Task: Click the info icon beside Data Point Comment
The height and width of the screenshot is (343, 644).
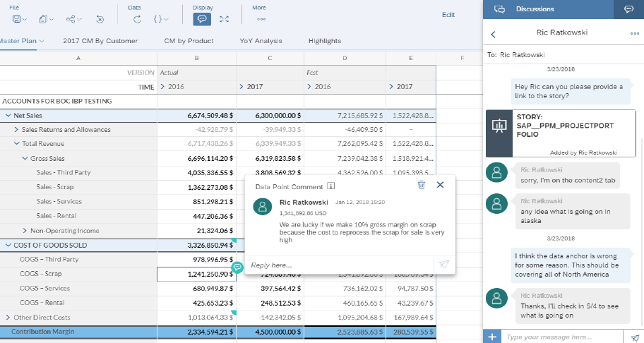Action: click(330, 186)
